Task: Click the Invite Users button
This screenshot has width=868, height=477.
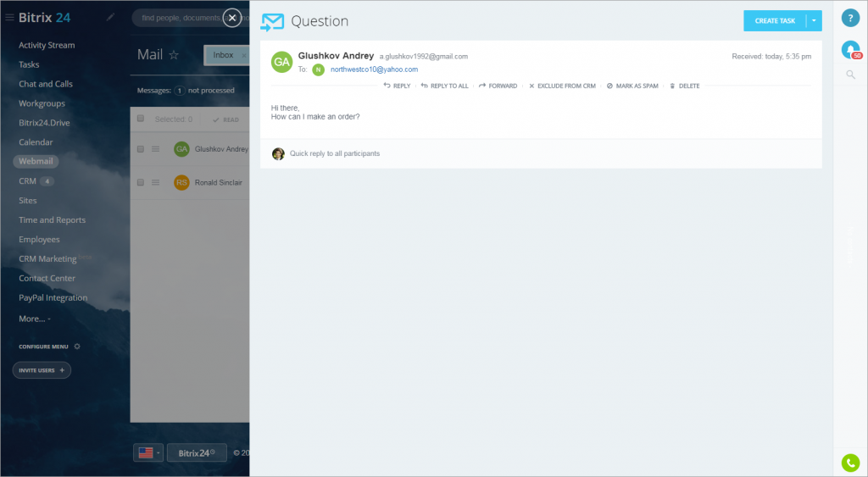Action: (x=42, y=370)
